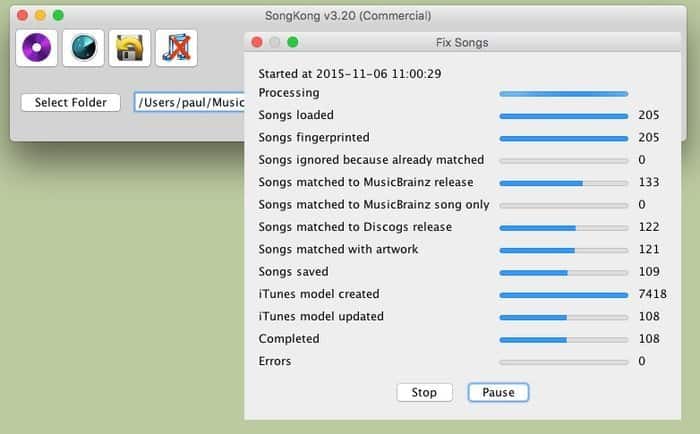Click the 'Errors' label
This screenshot has height=434, width=700.
[275, 361]
